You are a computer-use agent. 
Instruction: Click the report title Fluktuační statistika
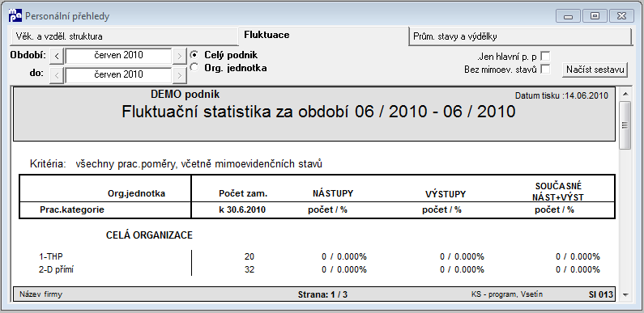(x=318, y=112)
